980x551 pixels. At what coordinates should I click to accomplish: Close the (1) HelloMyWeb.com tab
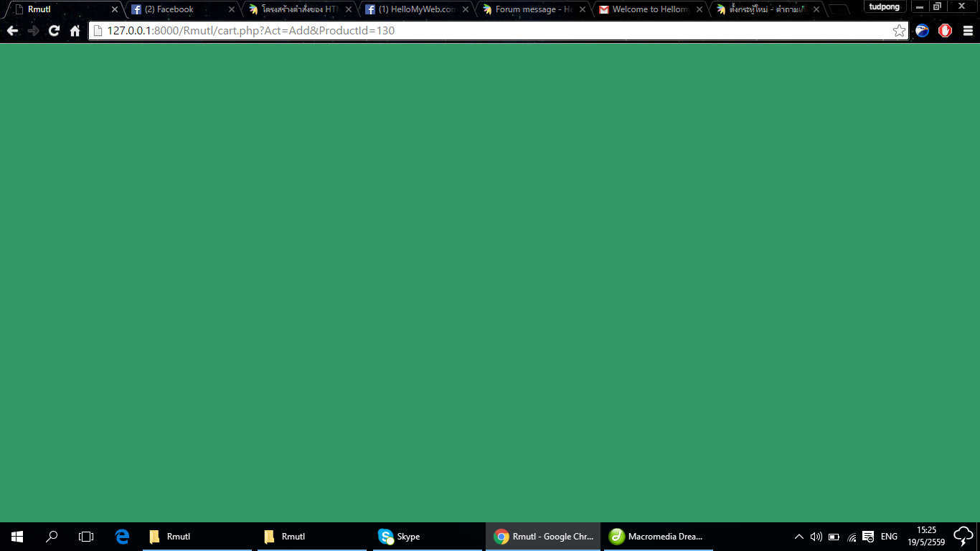pos(465,9)
